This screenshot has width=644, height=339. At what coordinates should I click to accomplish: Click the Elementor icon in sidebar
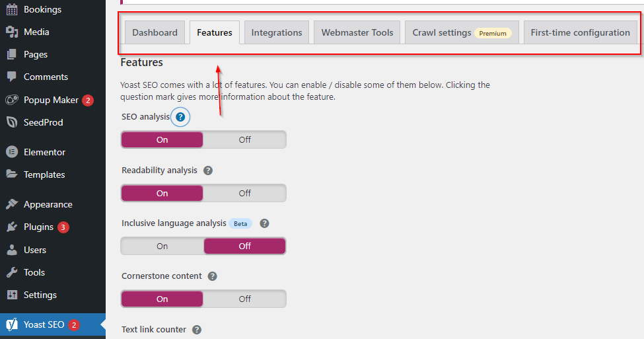pyautogui.click(x=11, y=152)
